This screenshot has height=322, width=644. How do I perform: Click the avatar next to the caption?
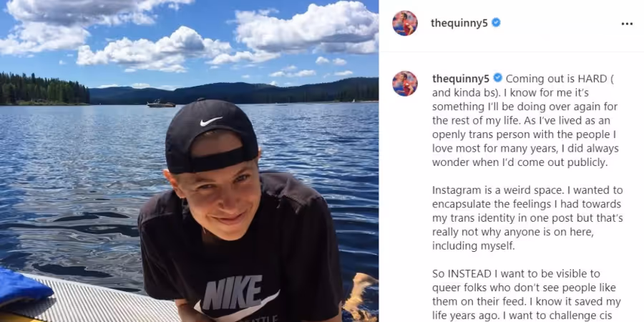click(x=405, y=84)
